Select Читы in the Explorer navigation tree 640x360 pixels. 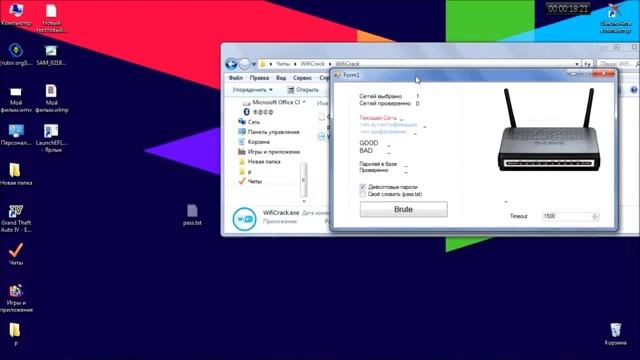tap(250, 181)
